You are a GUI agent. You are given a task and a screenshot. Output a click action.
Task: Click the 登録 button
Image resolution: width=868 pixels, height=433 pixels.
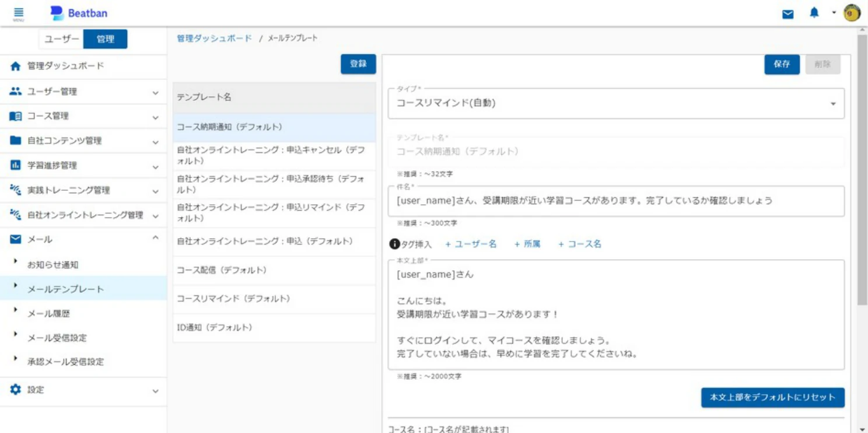(358, 64)
